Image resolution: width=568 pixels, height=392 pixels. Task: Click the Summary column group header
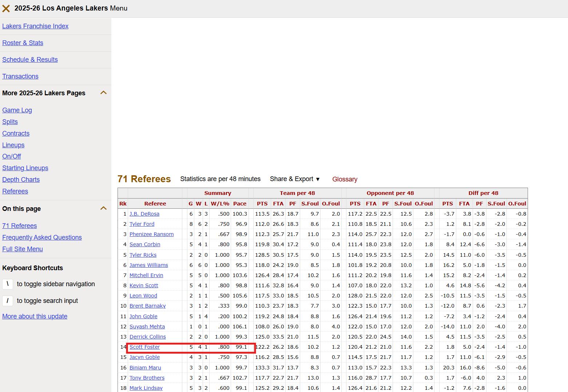[218, 193]
